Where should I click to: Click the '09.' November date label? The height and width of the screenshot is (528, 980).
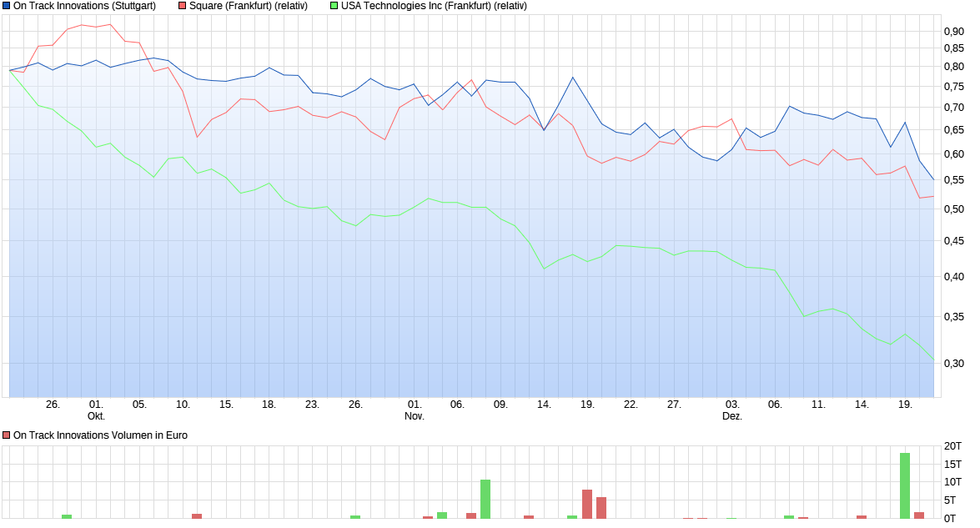point(500,405)
